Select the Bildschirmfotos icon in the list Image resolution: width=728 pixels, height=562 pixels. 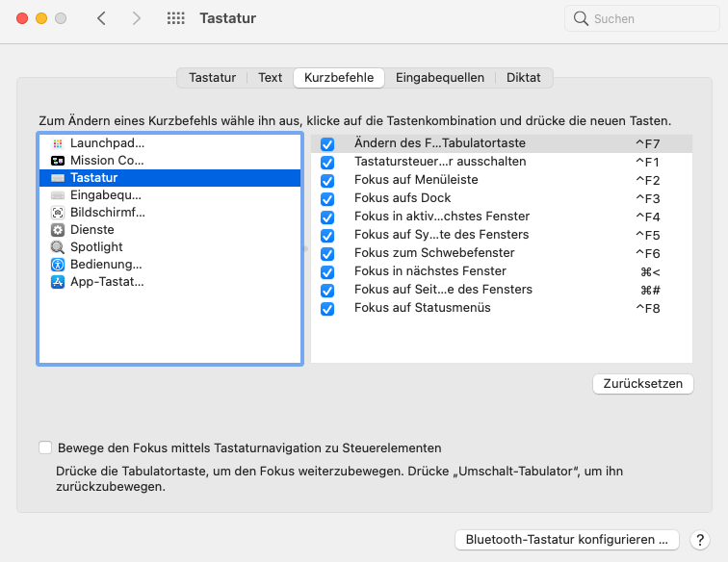click(x=58, y=213)
